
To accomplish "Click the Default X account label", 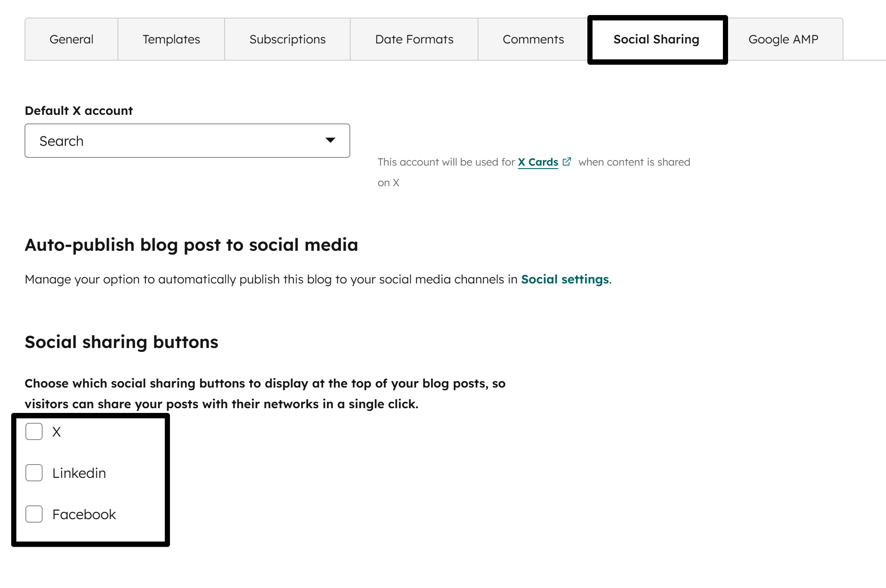I will [x=78, y=110].
